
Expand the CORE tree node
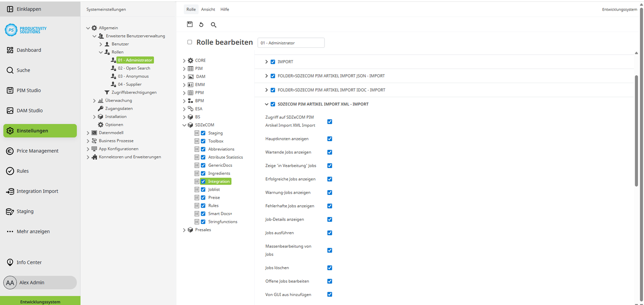(x=184, y=60)
